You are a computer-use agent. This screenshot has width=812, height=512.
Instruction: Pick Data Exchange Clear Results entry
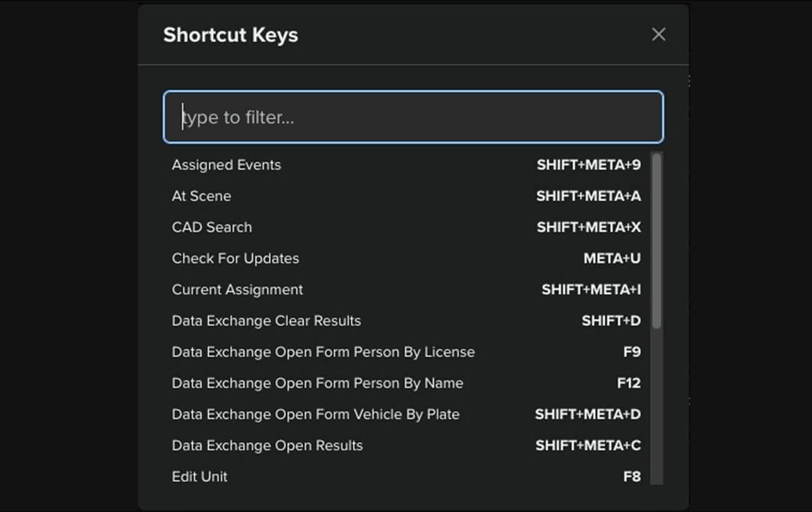[266, 321]
